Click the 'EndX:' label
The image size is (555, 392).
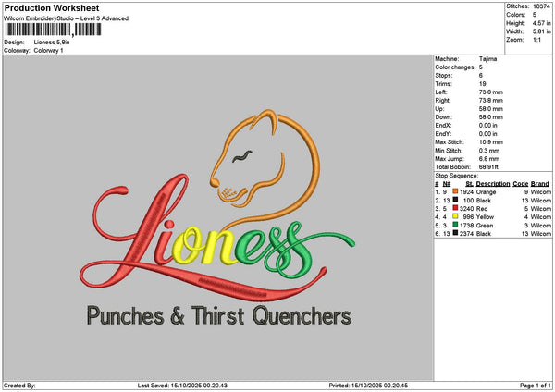click(x=443, y=125)
